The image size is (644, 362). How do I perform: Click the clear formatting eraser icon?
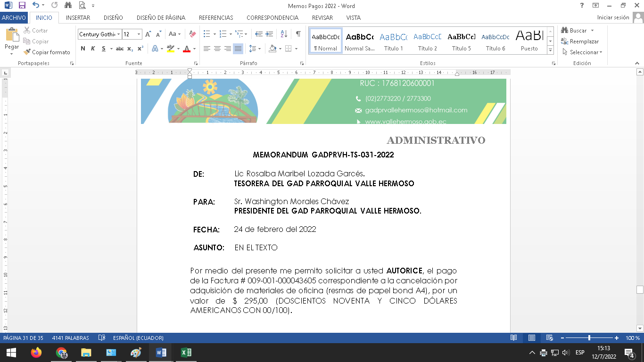click(x=192, y=34)
